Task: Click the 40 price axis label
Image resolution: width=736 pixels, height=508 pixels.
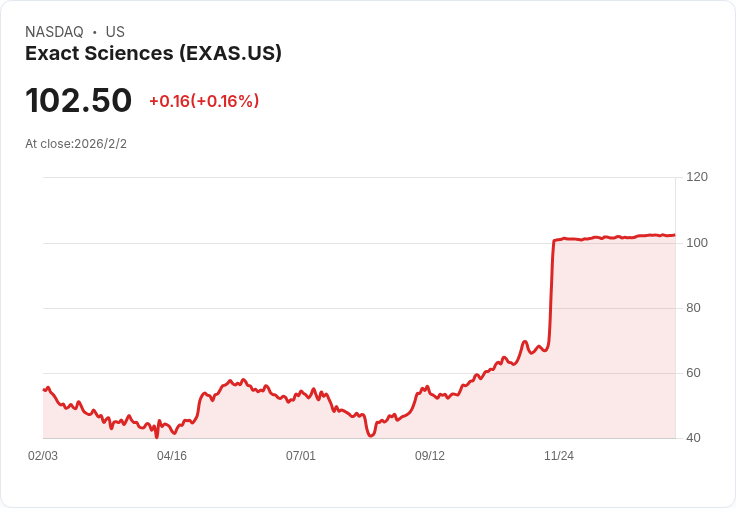Action: click(x=693, y=438)
